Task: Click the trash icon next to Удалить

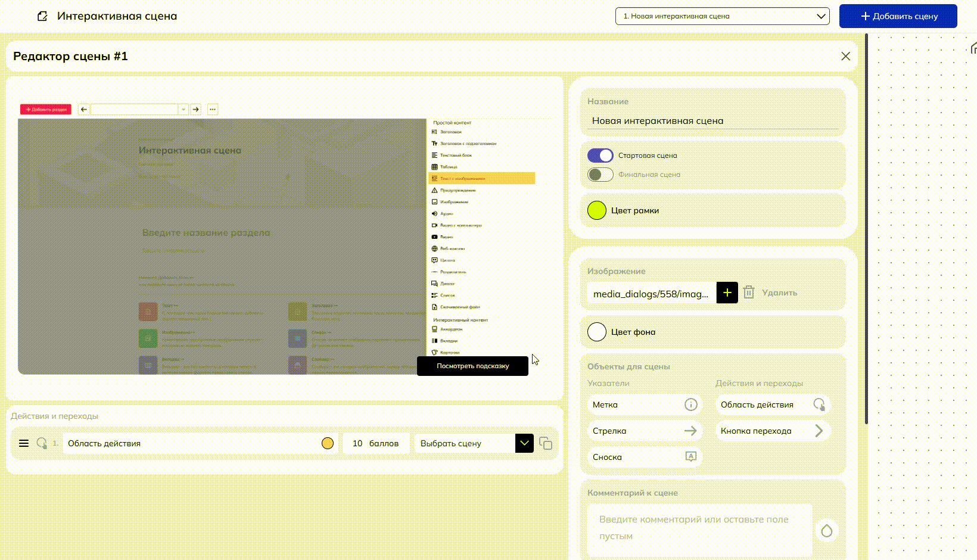Action: click(749, 293)
